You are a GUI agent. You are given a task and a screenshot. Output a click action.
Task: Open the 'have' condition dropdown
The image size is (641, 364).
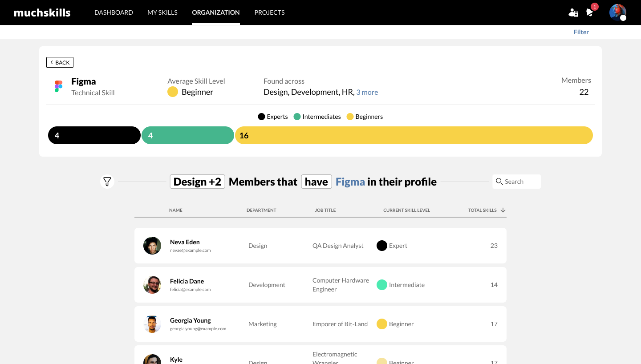[x=316, y=182]
